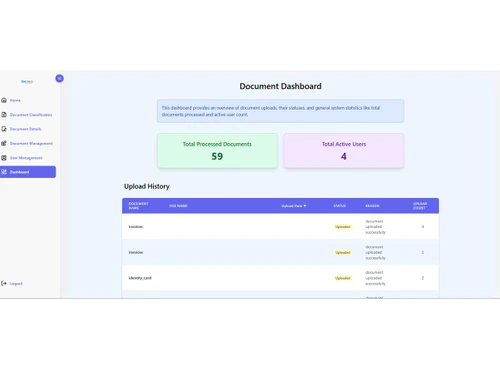
Task: Click the identity_card document name
Action: click(x=140, y=278)
